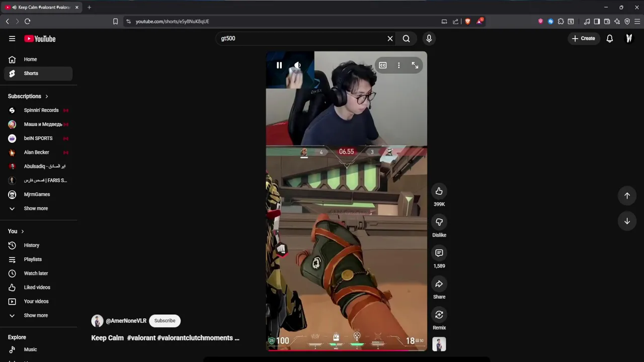The height and width of the screenshot is (362, 644).
Task: Open Маша и Медведь subscription
Action: (x=38, y=124)
